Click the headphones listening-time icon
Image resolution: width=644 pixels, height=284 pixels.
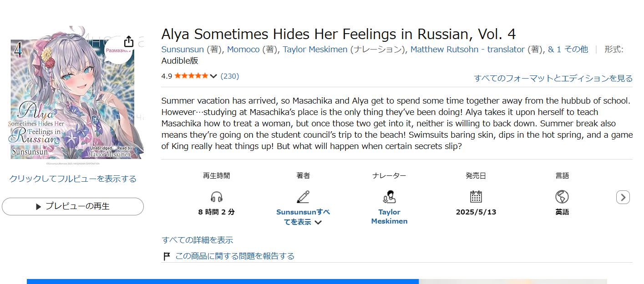pyautogui.click(x=217, y=197)
